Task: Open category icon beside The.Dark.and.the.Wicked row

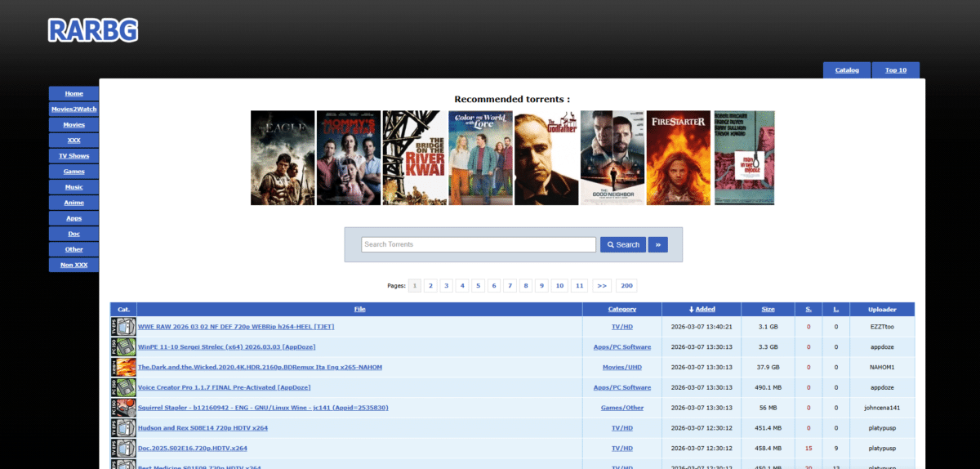Action: point(123,367)
